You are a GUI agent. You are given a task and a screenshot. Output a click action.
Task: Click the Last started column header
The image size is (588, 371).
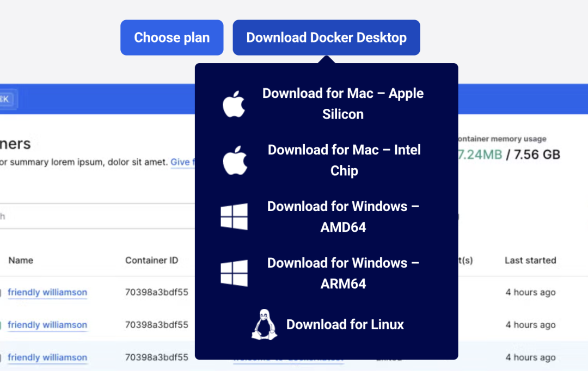tap(530, 261)
